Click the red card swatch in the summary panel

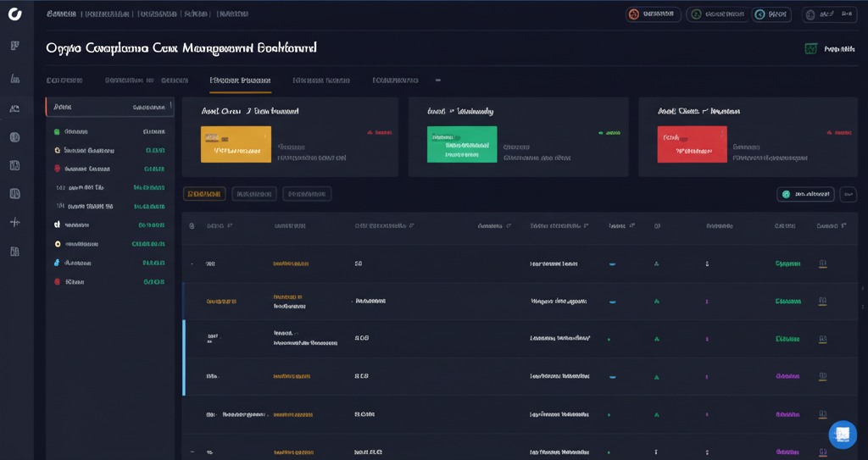click(692, 144)
